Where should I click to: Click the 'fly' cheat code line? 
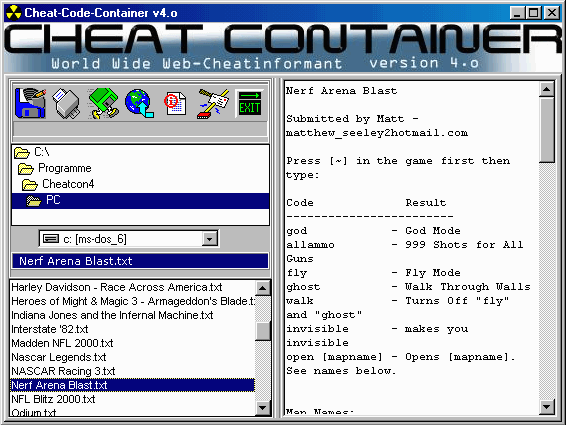(373, 273)
